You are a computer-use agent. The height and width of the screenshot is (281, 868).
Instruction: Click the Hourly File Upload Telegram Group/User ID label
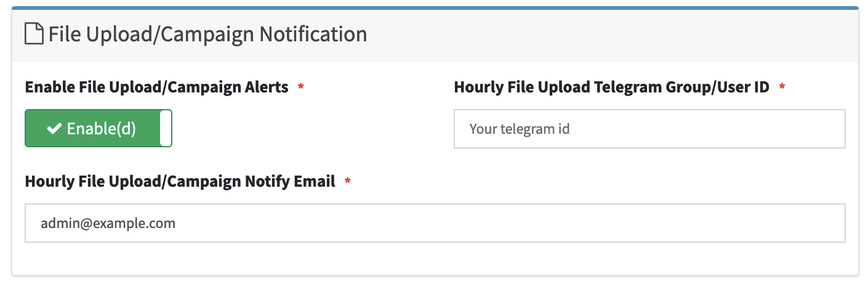612,87
